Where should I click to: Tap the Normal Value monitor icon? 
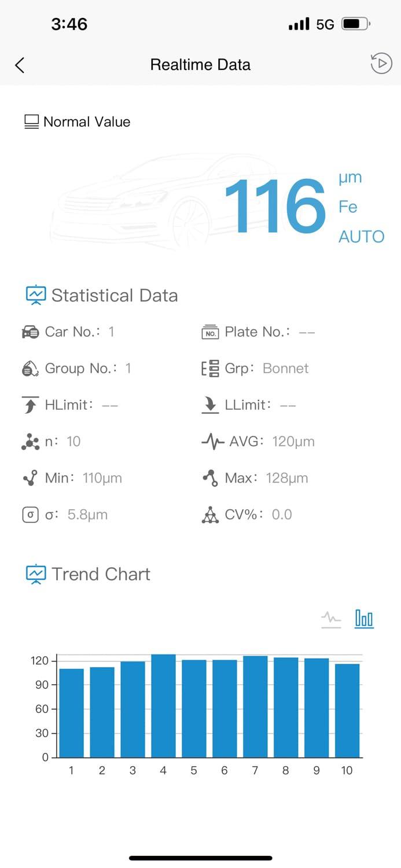click(31, 122)
